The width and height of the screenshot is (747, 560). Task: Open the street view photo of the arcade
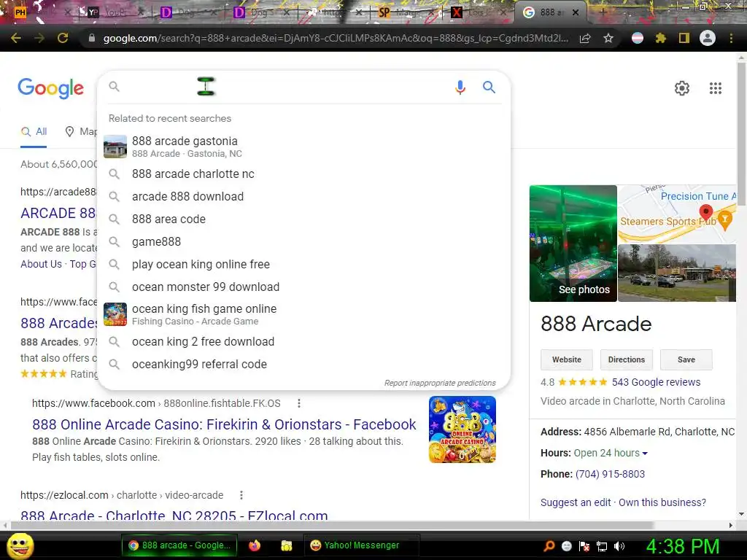677,273
